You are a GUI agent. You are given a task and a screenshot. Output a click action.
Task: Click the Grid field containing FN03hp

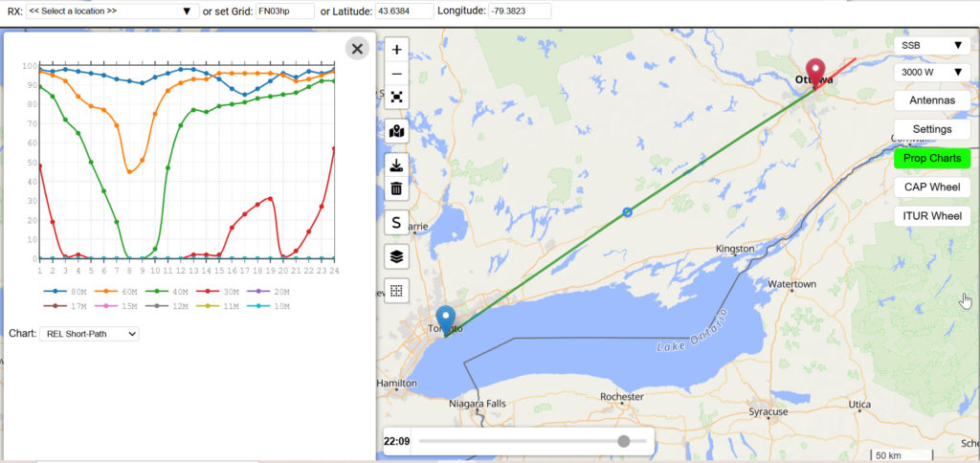pyautogui.click(x=285, y=11)
